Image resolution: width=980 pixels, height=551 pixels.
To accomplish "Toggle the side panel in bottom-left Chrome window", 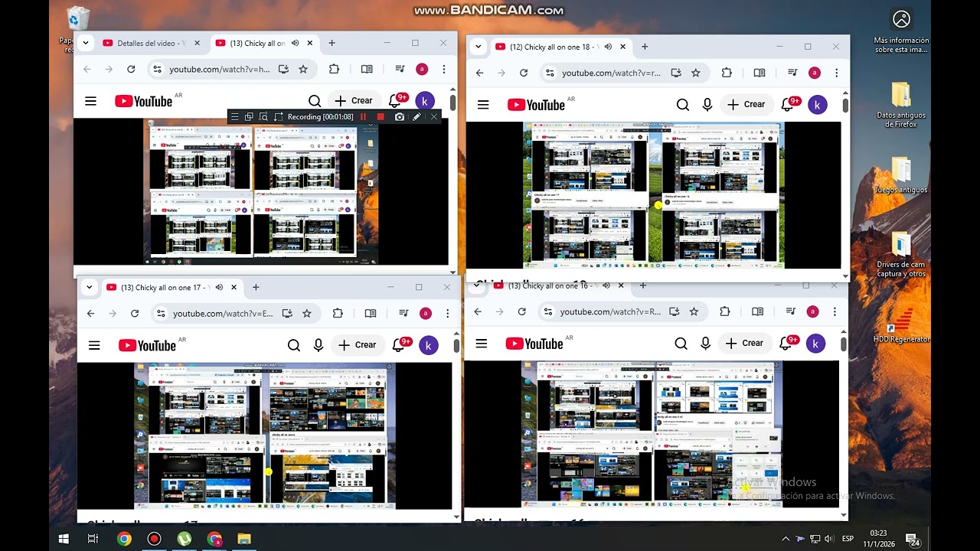I will (x=371, y=313).
